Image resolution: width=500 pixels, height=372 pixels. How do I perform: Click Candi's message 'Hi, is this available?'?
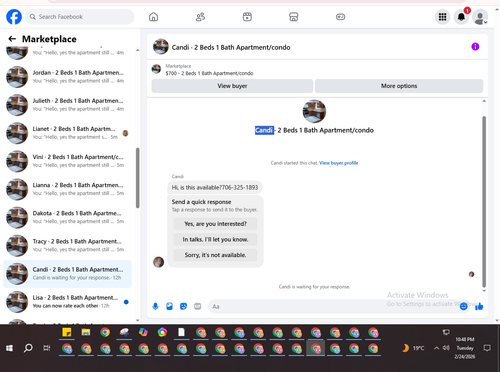[x=215, y=187]
